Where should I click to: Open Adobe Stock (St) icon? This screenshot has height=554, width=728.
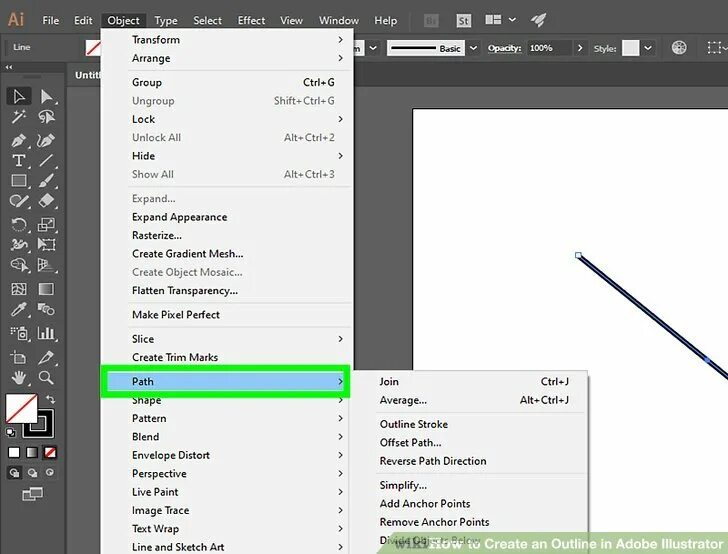pyautogui.click(x=463, y=20)
